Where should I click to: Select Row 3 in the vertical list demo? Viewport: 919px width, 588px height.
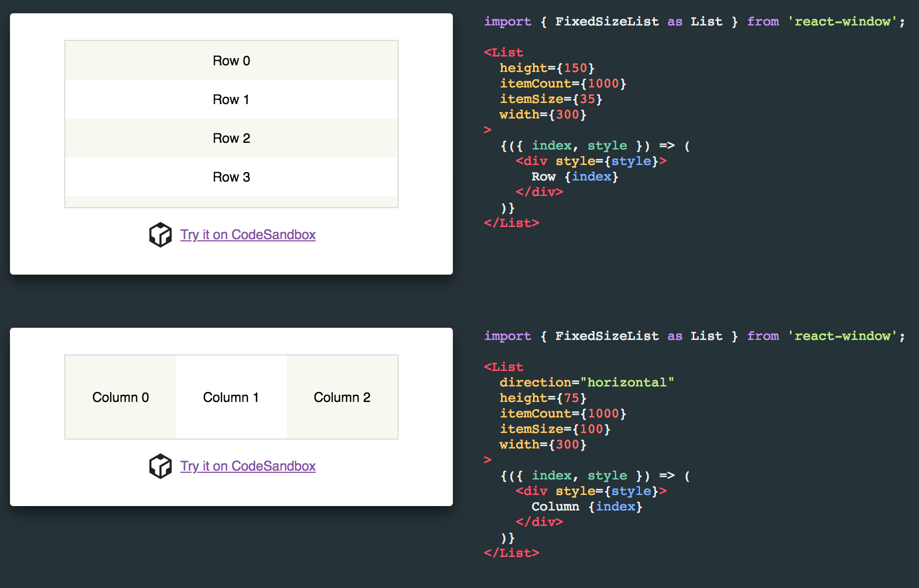[x=231, y=177]
